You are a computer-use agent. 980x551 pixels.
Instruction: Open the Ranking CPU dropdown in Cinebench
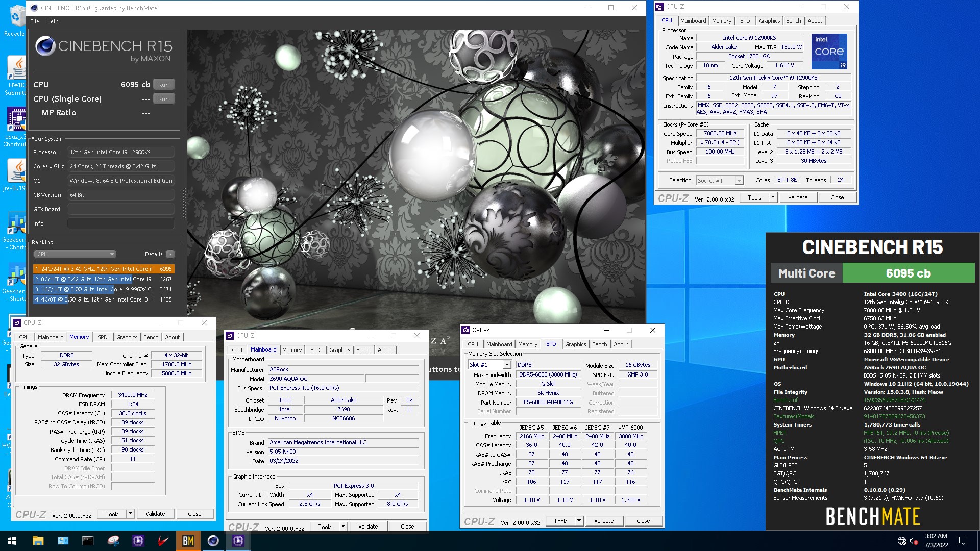pos(75,254)
